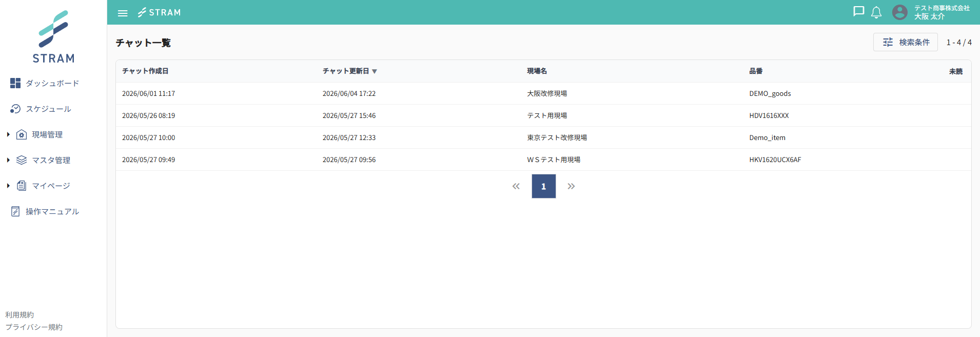Viewport: 980px width, 337px height.
Task: Click the 品番 column header
Action: coord(756,71)
